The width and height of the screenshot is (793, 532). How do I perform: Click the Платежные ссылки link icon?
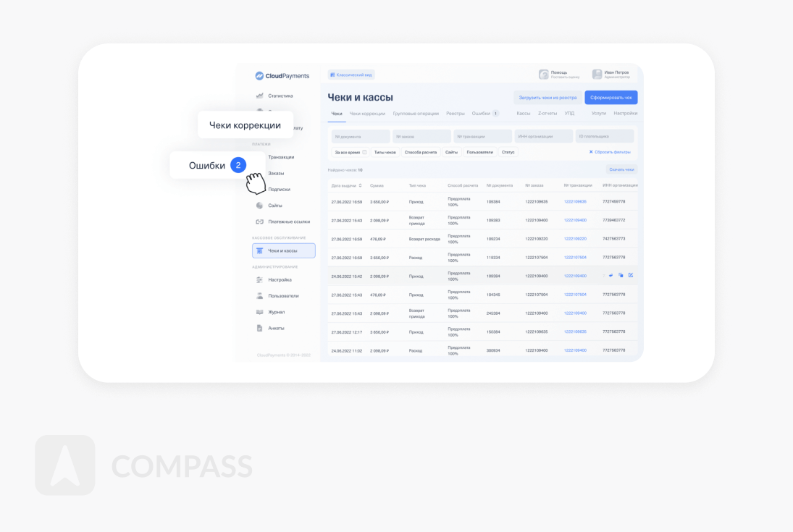(x=259, y=221)
